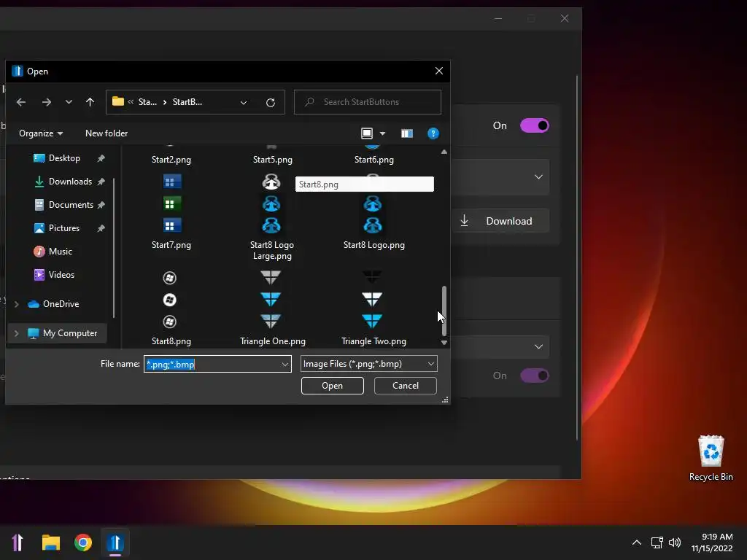Select Videos in navigation pane
The height and width of the screenshot is (560, 747).
point(61,275)
